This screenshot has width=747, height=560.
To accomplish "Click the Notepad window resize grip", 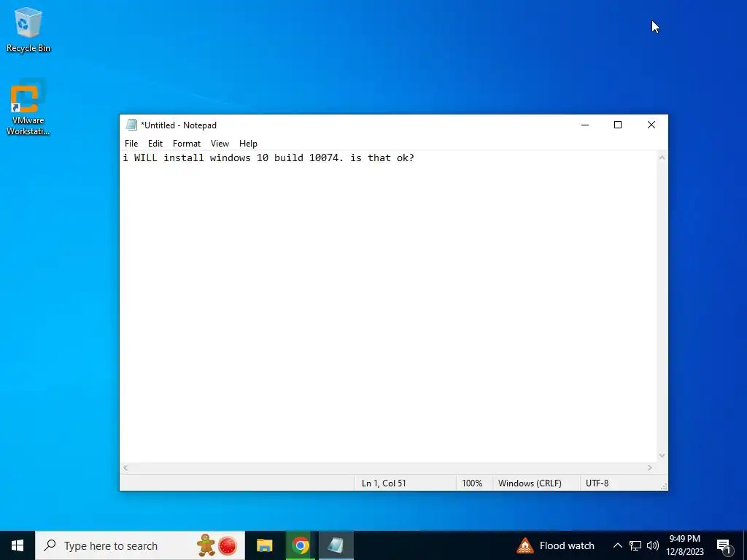I will (x=664, y=486).
